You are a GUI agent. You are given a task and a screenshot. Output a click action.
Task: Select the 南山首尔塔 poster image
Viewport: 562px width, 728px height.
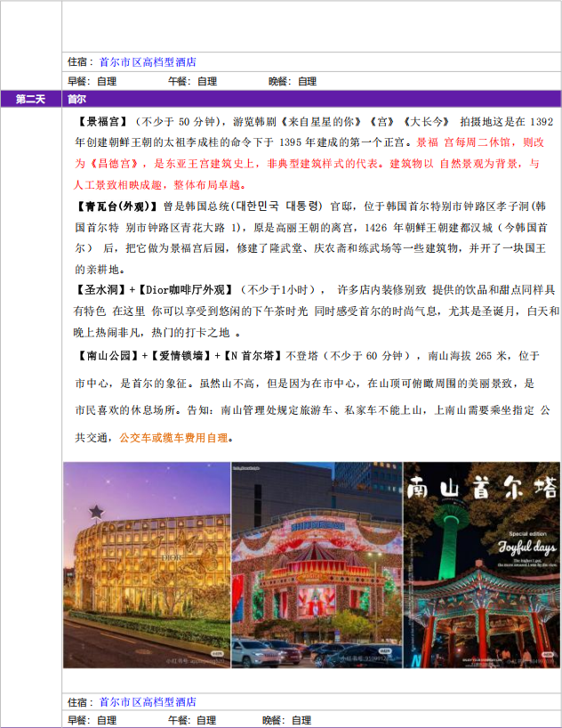[x=481, y=565]
